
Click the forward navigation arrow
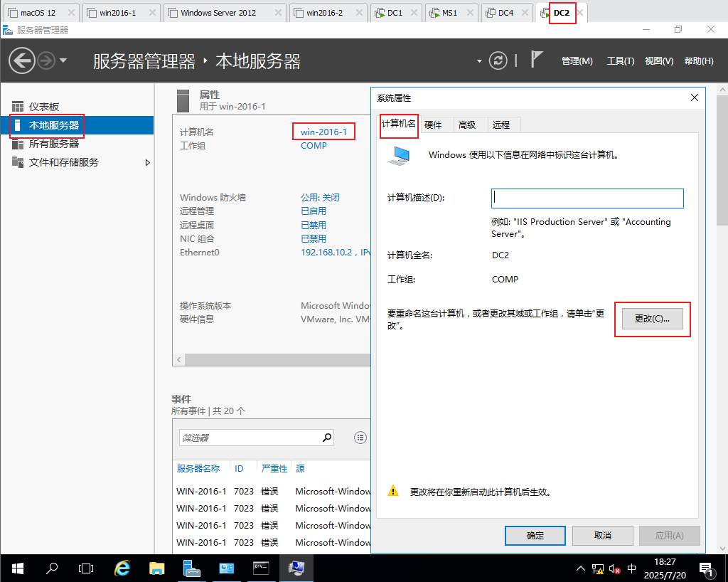coord(46,60)
